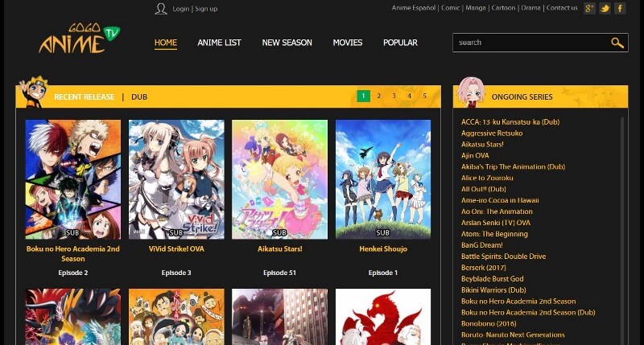This screenshot has width=644, height=345.
Task: Click the ViVid Strike! OVA title link
Action: click(x=176, y=248)
